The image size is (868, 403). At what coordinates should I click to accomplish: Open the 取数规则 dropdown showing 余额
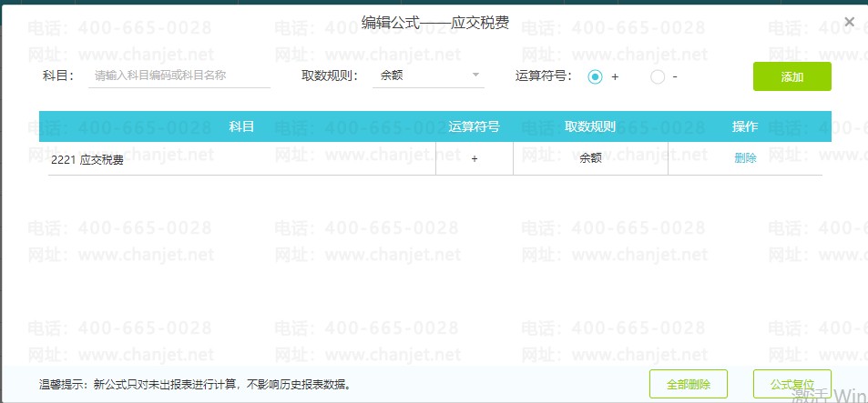(428, 76)
